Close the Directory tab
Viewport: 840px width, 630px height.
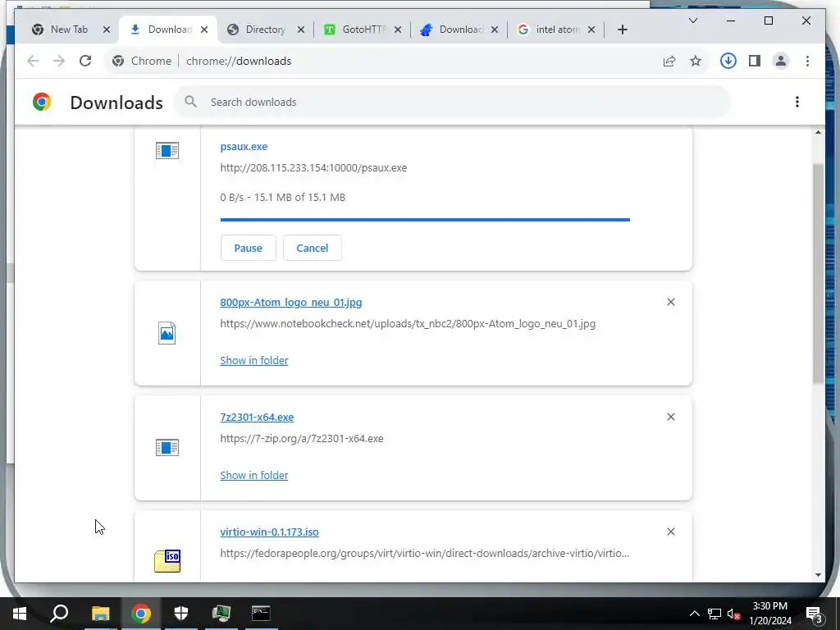(x=301, y=30)
